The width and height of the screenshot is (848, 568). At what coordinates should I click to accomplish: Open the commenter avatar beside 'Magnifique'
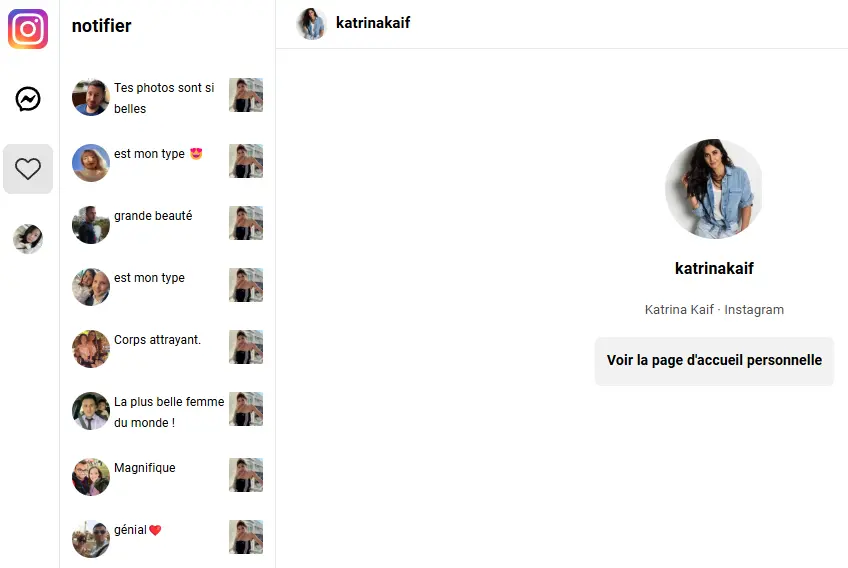click(x=91, y=477)
